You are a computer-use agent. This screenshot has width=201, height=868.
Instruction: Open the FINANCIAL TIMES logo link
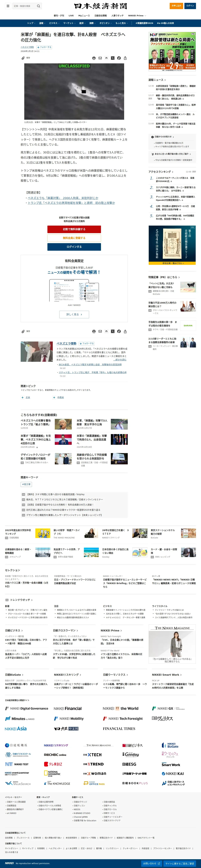[x=119, y=729]
